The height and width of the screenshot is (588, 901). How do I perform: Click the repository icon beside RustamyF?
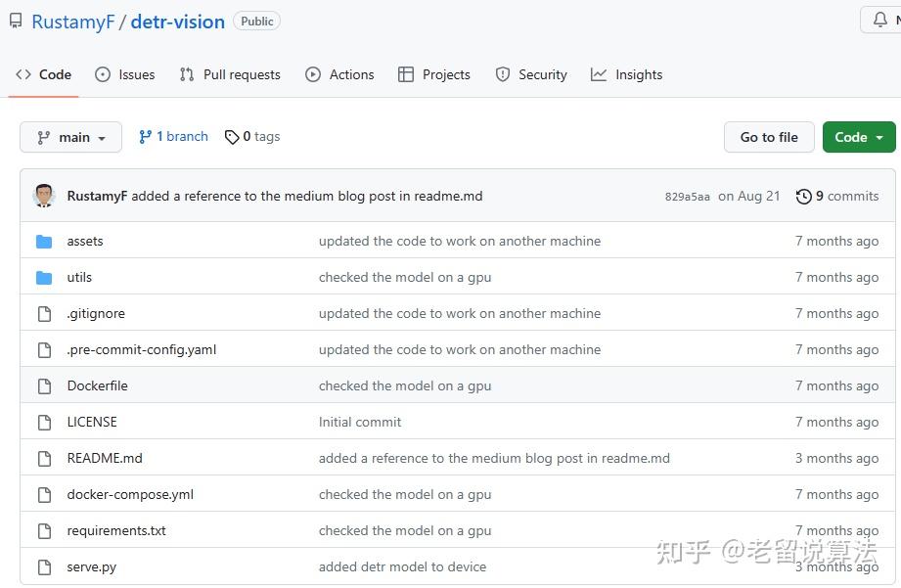16,21
